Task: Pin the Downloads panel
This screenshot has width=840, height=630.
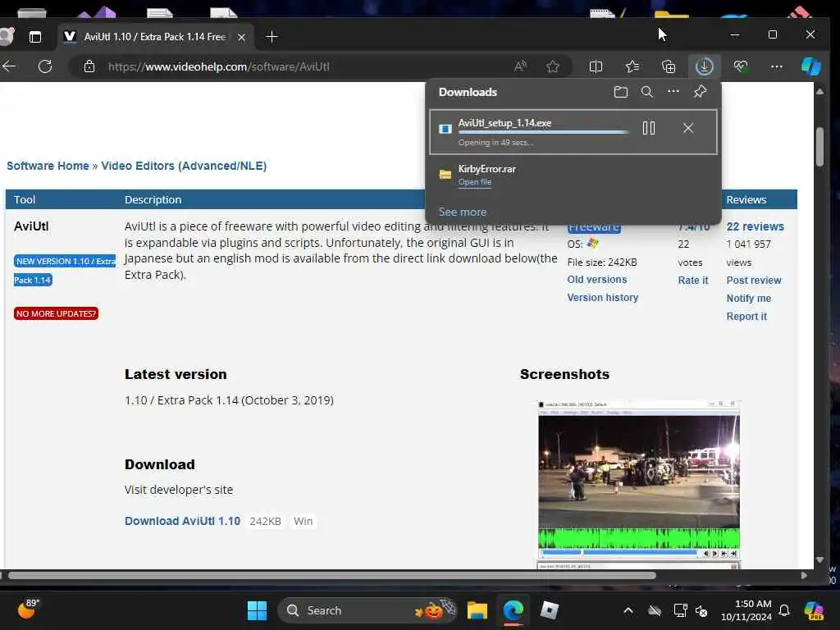Action: pyautogui.click(x=701, y=92)
